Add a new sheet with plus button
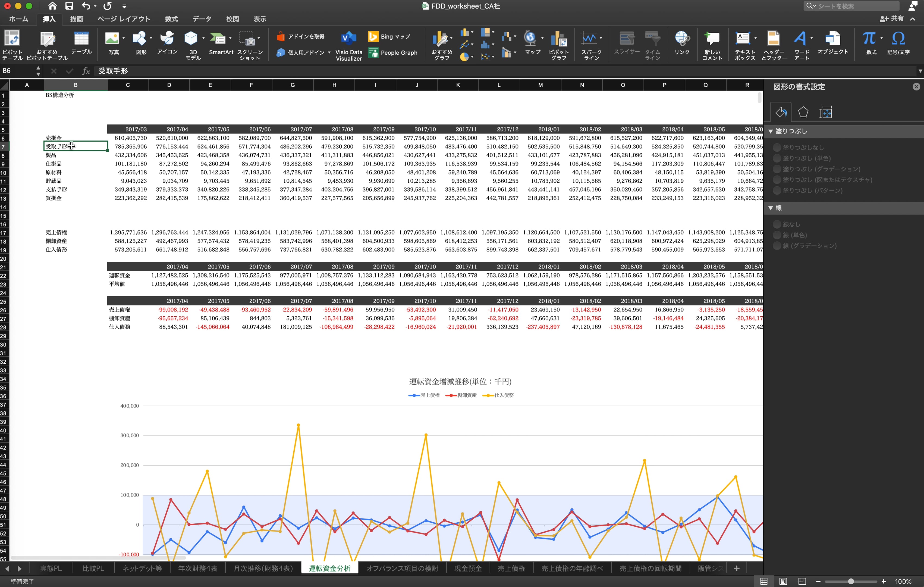The height and width of the screenshot is (587, 924). coord(736,568)
